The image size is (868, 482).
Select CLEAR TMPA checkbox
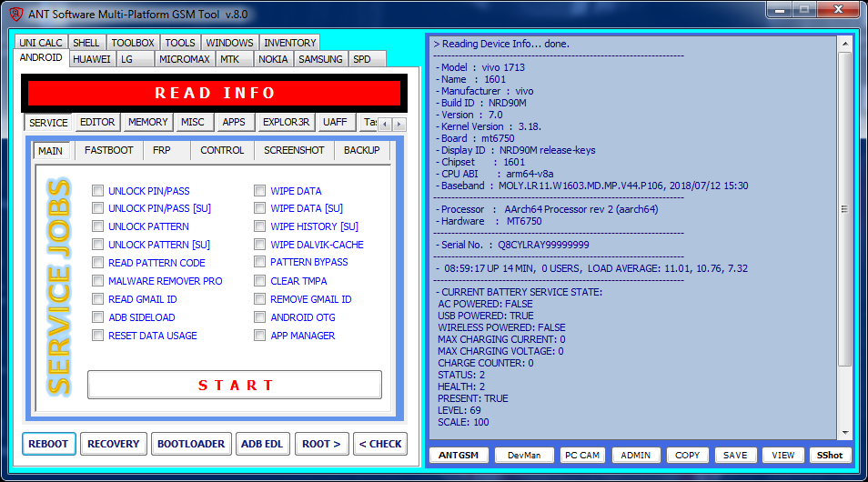pyautogui.click(x=259, y=281)
